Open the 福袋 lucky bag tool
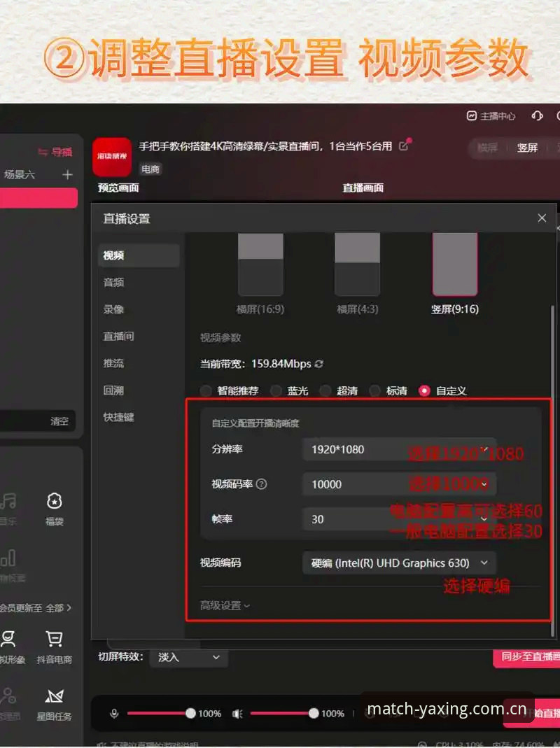Screen dimensions: 560x748 point(55,509)
